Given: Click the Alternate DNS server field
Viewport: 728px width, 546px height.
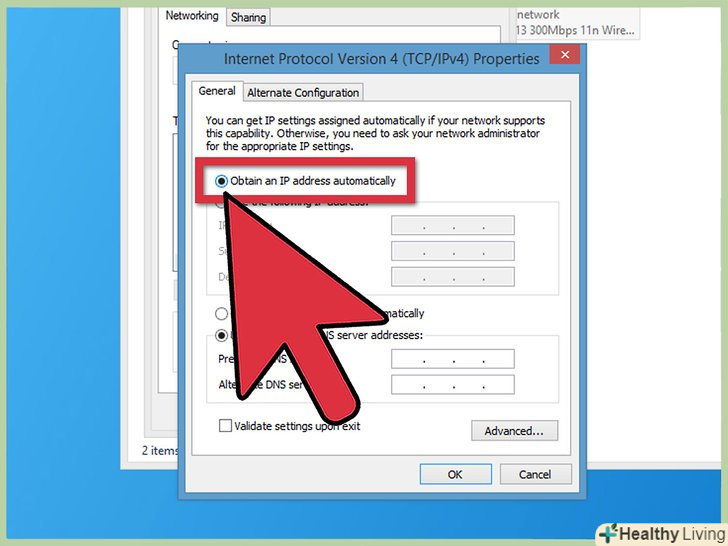Looking at the screenshot, I should [453, 385].
